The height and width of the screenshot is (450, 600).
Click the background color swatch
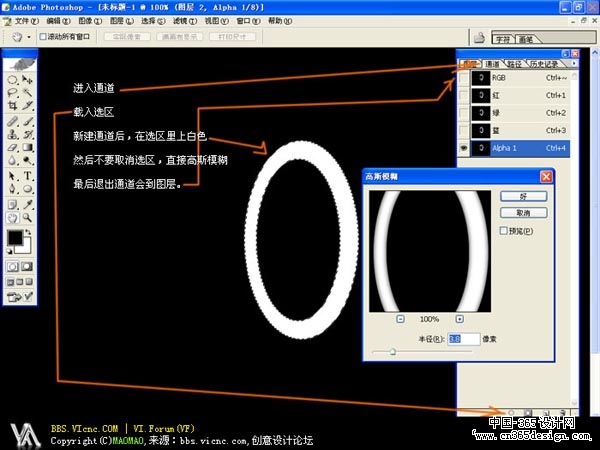[x=26, y=248]
